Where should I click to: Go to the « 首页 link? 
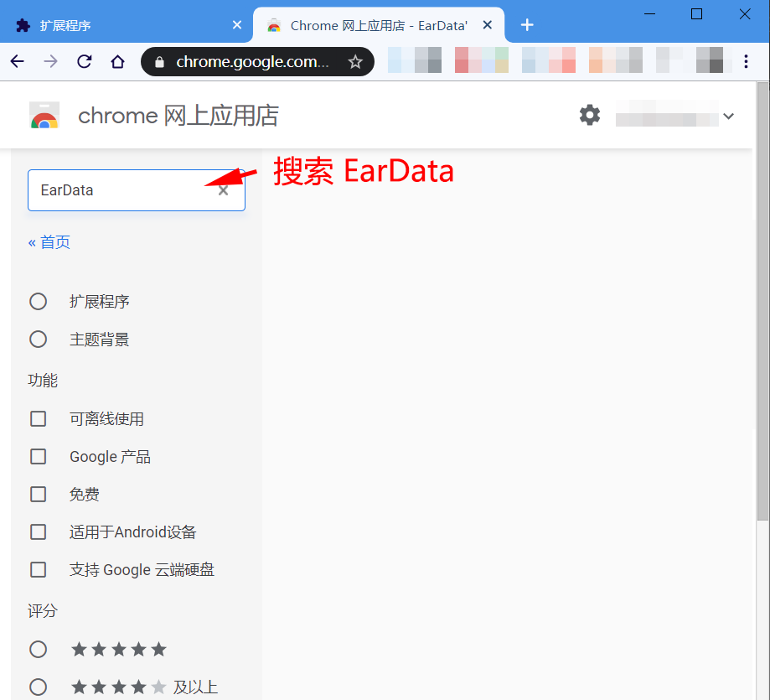tap(49, 242)
